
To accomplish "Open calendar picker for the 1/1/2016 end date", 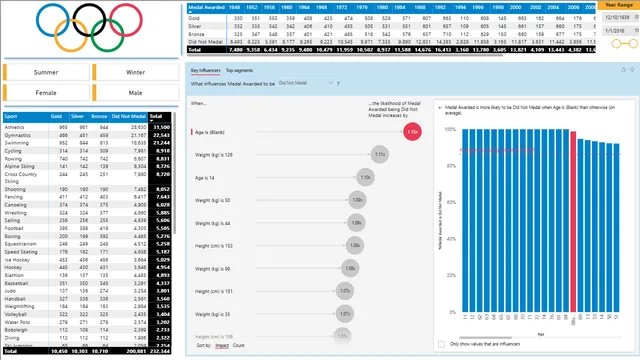I will click(x=636, y=31).
